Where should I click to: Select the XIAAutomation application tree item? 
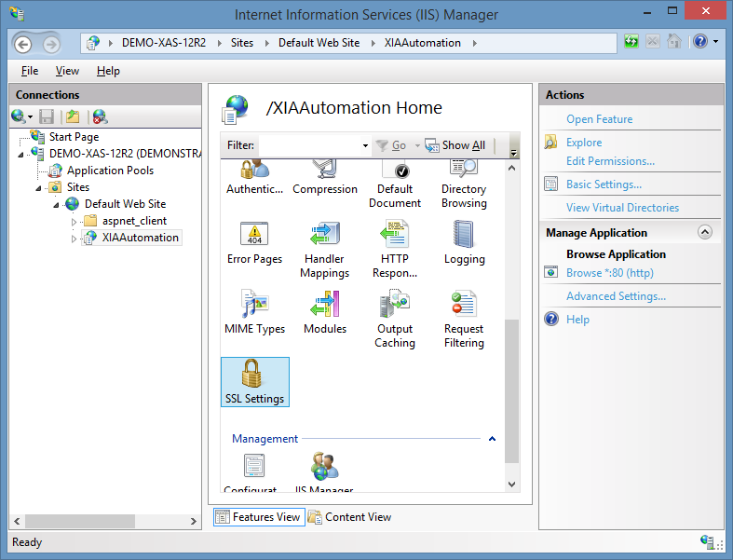(x=141, y=238)
